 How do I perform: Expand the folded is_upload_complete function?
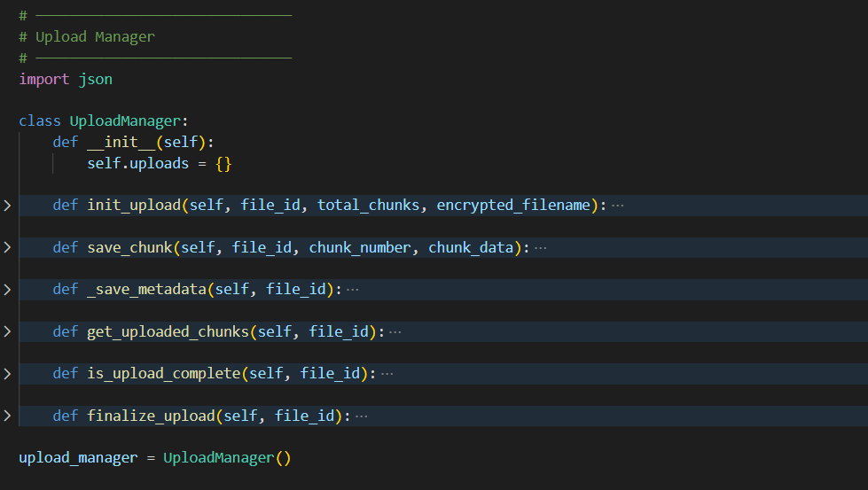pos(7,374)
